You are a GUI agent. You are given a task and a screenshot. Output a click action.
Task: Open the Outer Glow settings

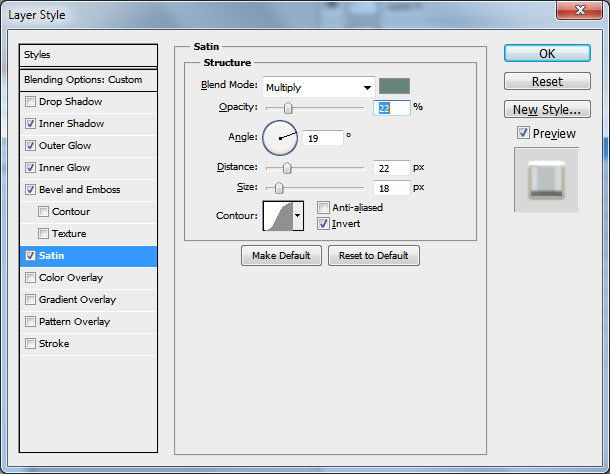coord(65,146)
